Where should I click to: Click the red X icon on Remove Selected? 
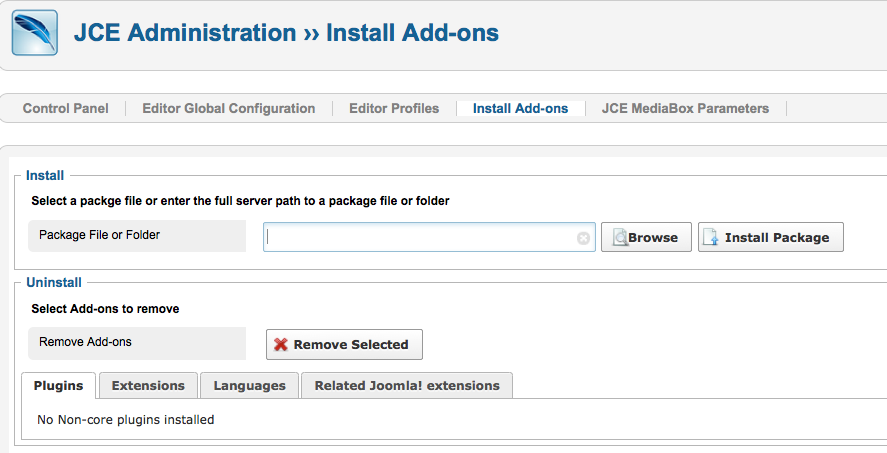pyautogui.click(x=281, y=344)
